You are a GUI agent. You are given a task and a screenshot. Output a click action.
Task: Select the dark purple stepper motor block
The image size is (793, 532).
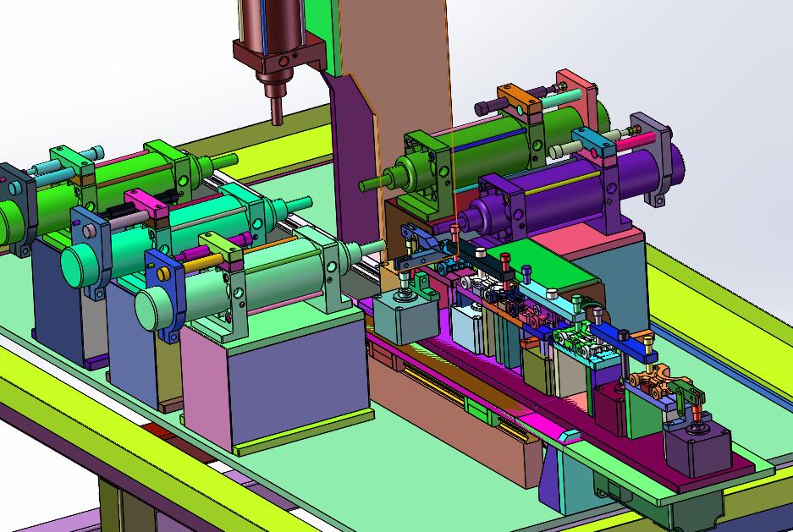[699, 448]
